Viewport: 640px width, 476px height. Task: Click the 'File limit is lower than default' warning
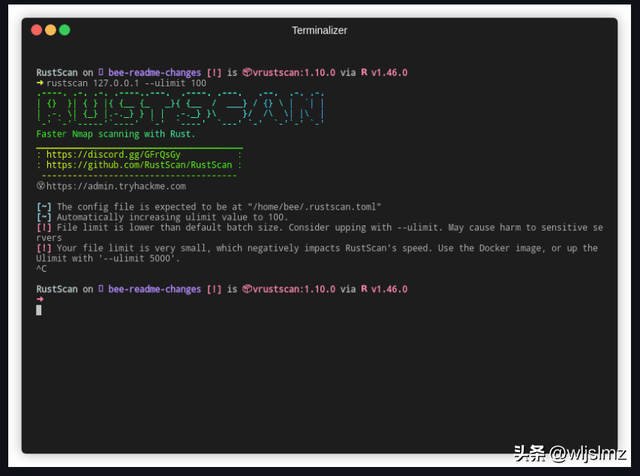pos(320,233)
